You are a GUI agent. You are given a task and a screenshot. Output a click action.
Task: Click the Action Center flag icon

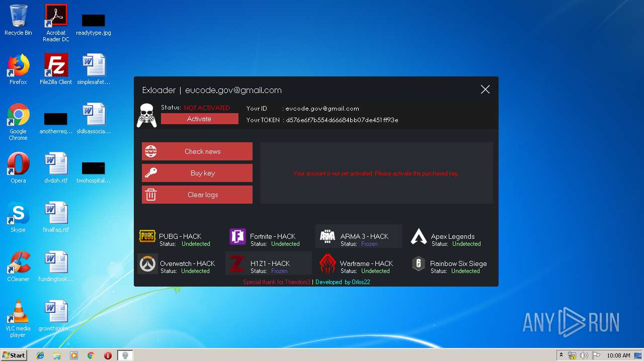pos(596,355)
